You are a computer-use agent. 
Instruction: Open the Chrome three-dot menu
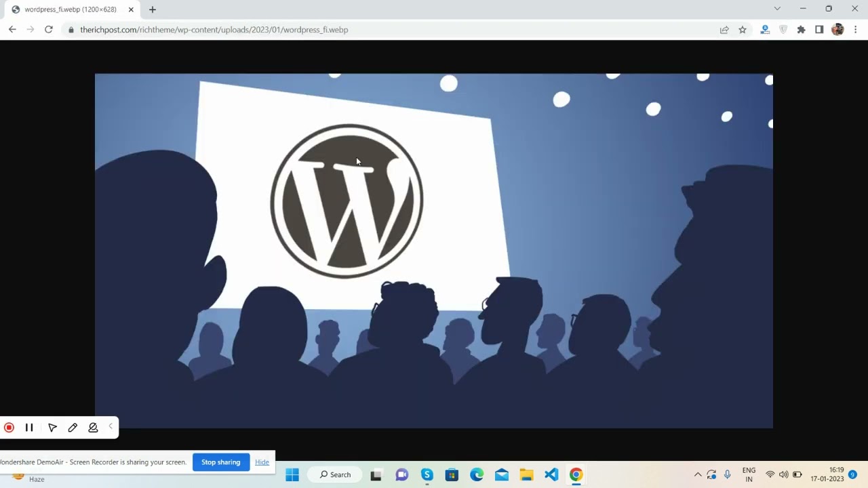pyautogui.click(x=856, y=30)
